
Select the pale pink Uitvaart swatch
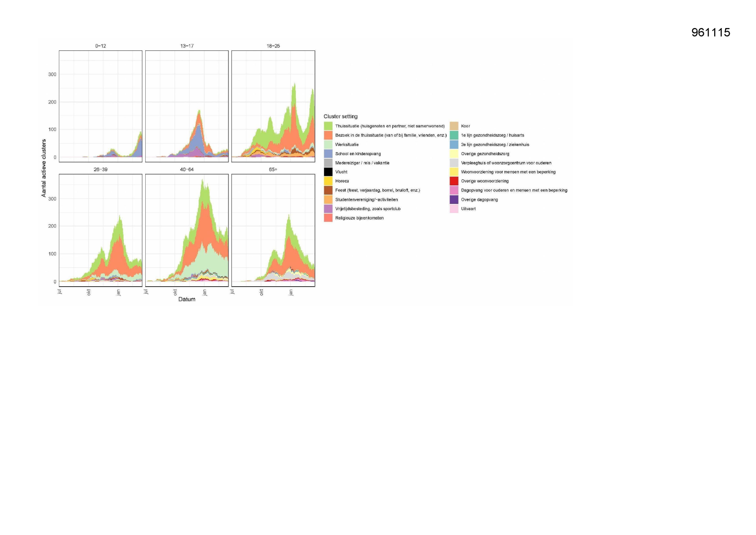click(x=454, y=209)
